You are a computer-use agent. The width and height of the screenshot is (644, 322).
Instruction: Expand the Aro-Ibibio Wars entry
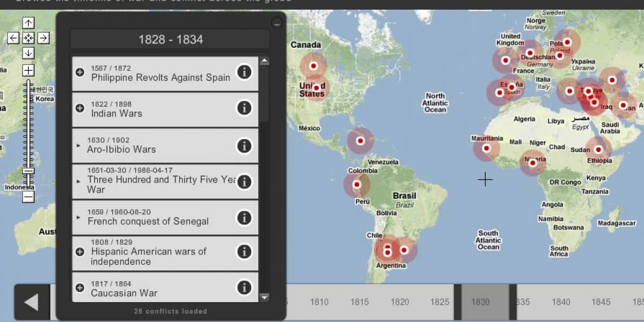point(79,145)
